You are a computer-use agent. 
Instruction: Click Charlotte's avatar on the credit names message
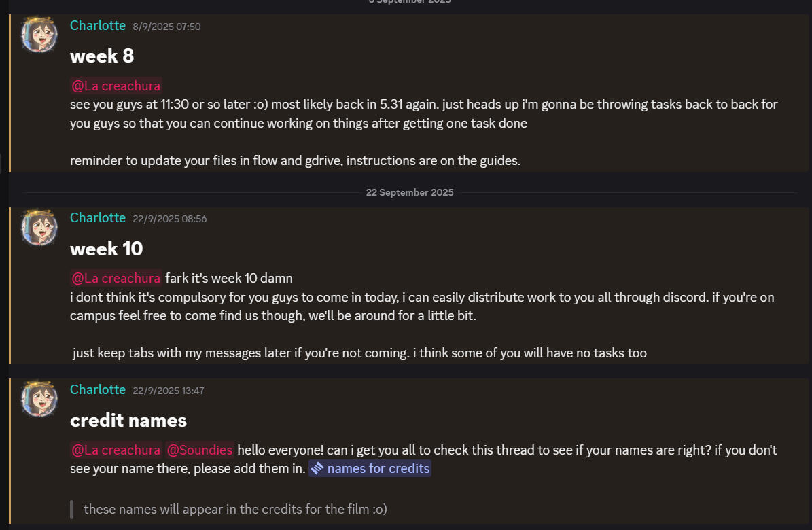pyautogui.click(x=39, y=399)
